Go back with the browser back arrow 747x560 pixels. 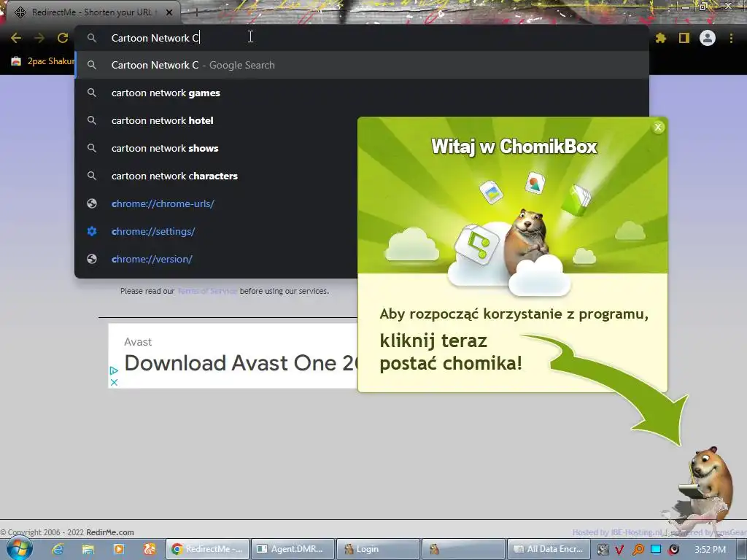(x=16, y=38)
